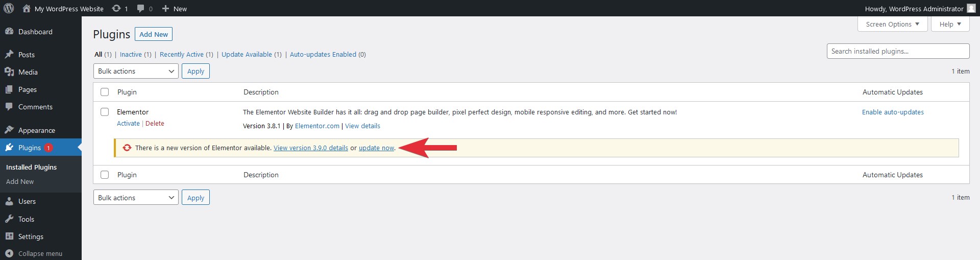Open Dashboard in the sidebar
The image size is (980, 260).
pos(35,32)
